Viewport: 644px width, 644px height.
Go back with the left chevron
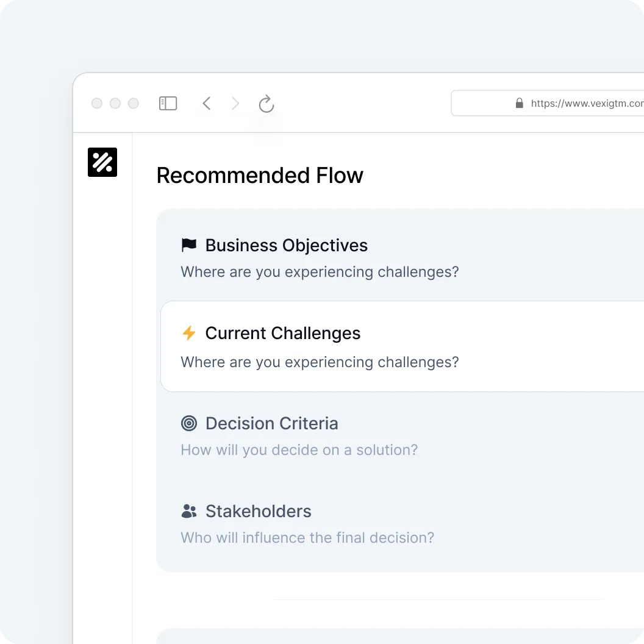coord(207,104)
